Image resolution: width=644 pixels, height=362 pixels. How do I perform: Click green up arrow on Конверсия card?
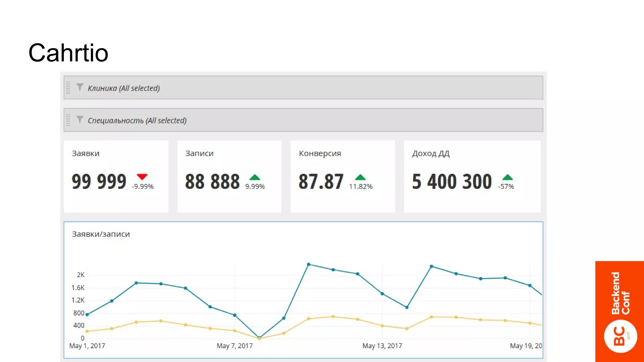tap(360, 177)
